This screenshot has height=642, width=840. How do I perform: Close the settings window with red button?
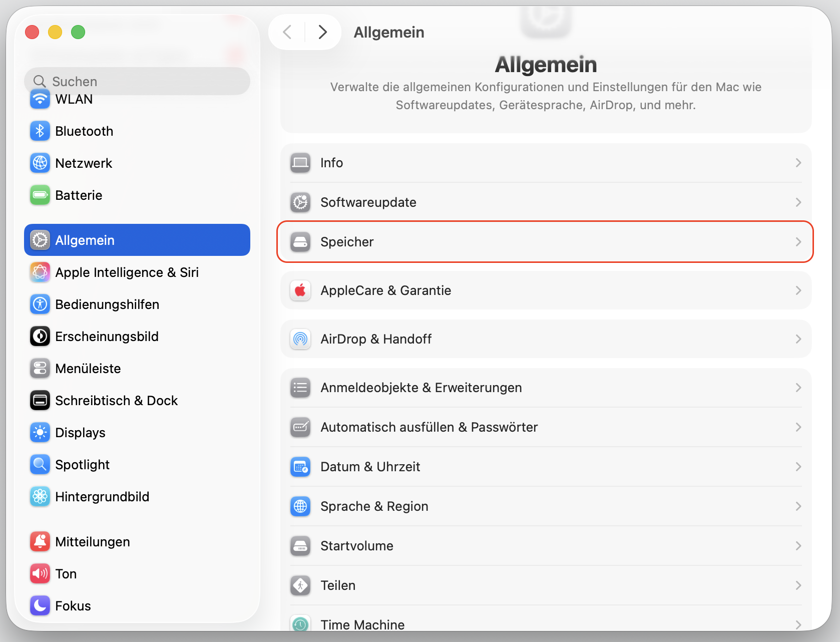pyautogui.click(x=32, y=32)
